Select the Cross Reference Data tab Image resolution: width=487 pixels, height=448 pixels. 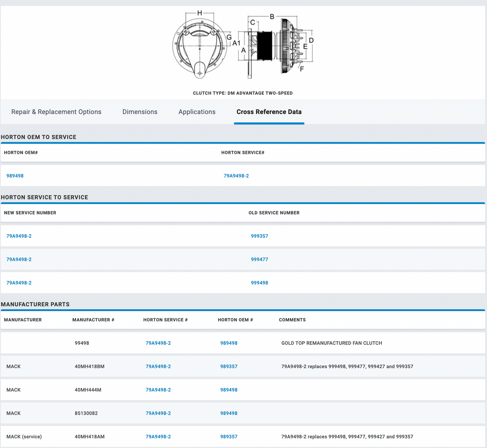tap(269, 112)
